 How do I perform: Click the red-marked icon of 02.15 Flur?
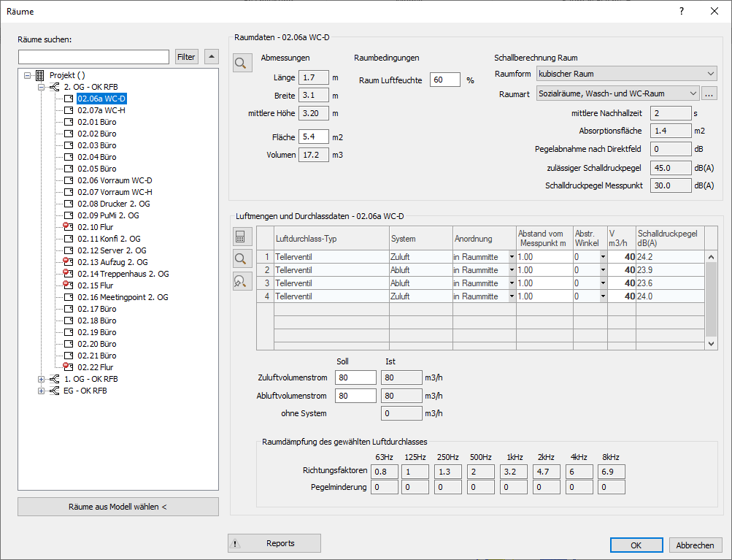[x=68, y=285]
